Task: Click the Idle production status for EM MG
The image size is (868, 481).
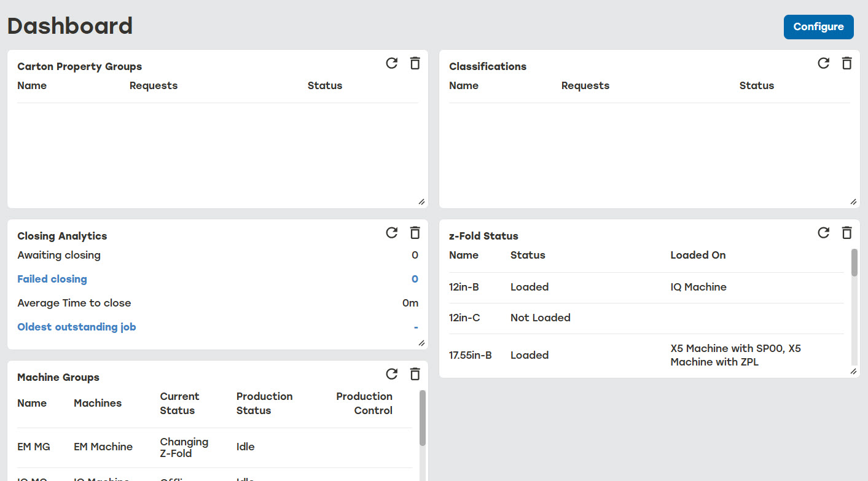Action: coord(246,447)
